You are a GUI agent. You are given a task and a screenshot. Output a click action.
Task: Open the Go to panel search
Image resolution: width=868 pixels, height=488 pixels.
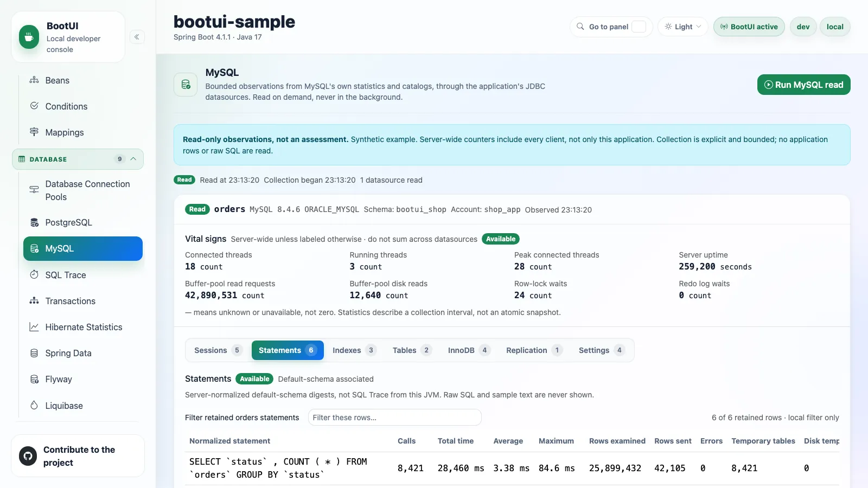611,27
